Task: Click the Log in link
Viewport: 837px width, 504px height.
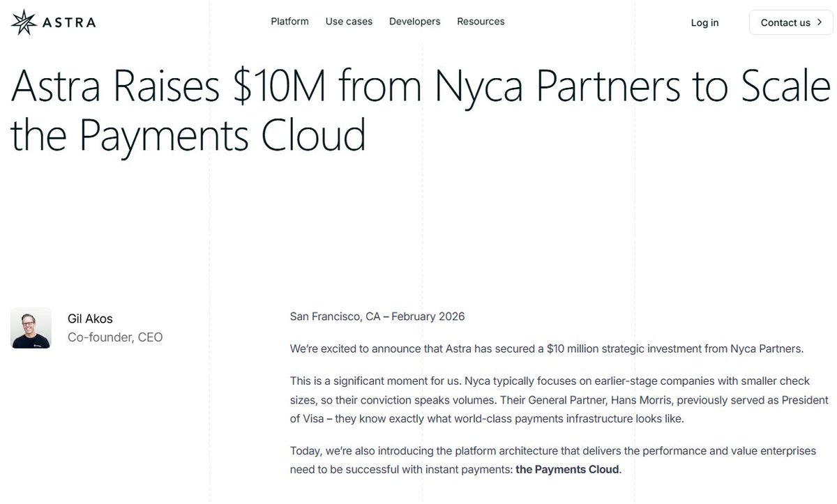Action: (x=704, y=22)
